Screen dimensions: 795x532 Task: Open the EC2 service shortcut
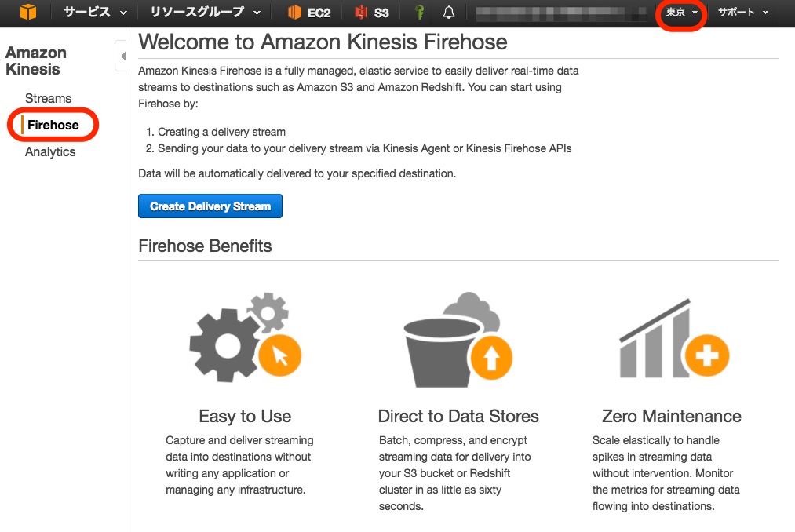(x=308, y=13)
